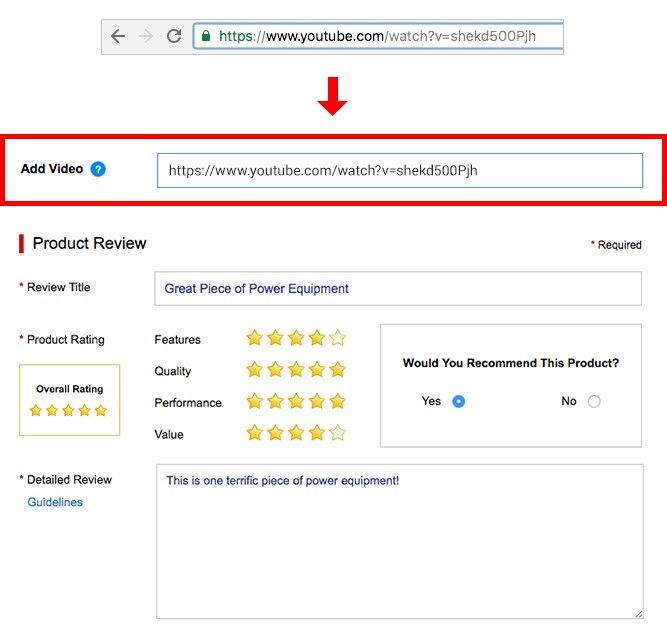Open the Guidelines link
The width and height of the screenshot is (667, 641).
coord(55,502)
